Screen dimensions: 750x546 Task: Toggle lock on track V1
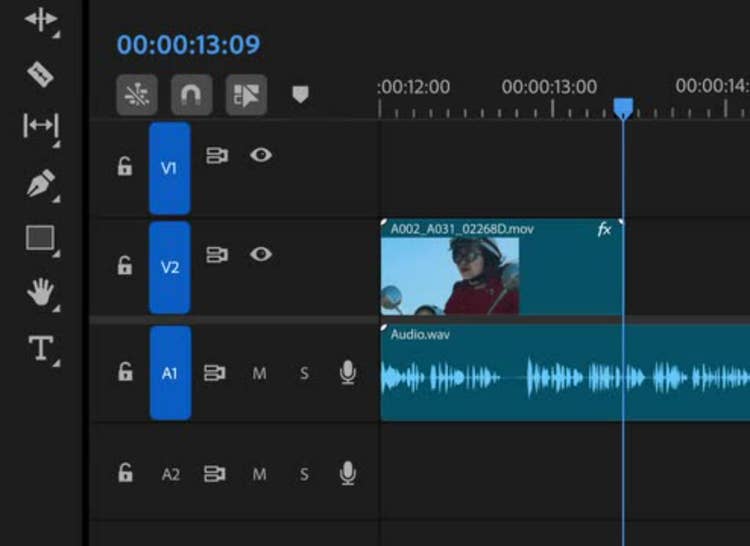click(x=125, y=166)
